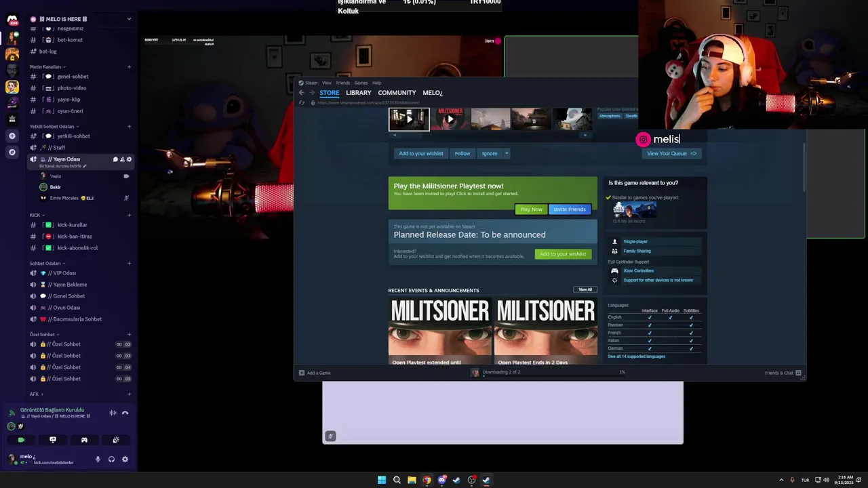Disconnect from the voice channel
The height and width of the screenshot is (488, 868).
(x=125, y=413)
